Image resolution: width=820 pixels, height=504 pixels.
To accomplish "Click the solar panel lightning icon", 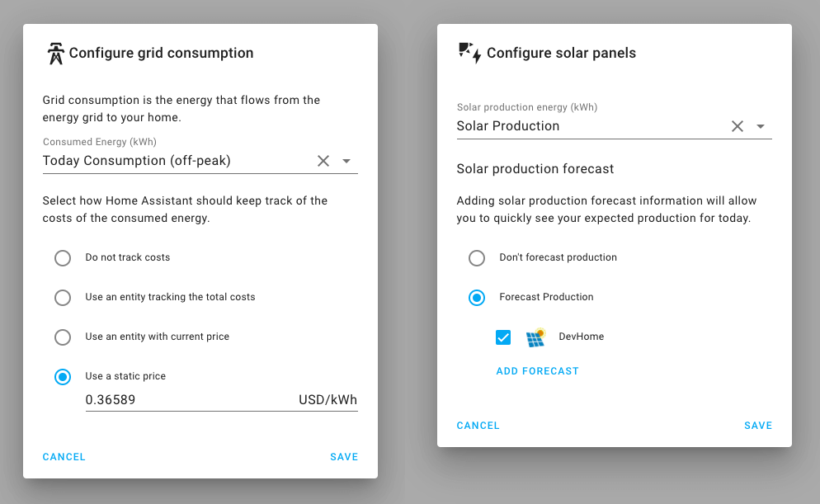I will [x=469, y=53].
